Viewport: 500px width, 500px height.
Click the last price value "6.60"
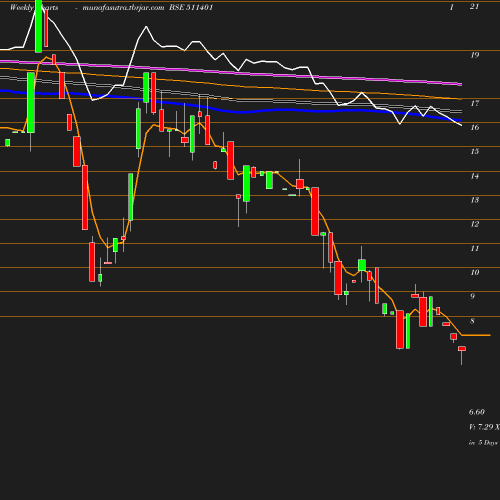477,412
